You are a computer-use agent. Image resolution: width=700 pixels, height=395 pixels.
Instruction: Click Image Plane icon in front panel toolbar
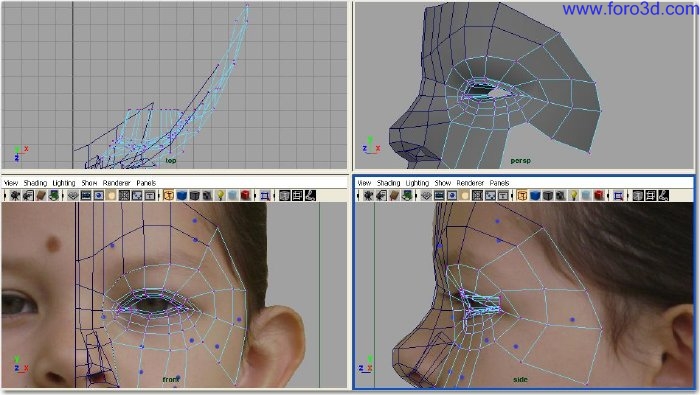(x=54, y=195)
